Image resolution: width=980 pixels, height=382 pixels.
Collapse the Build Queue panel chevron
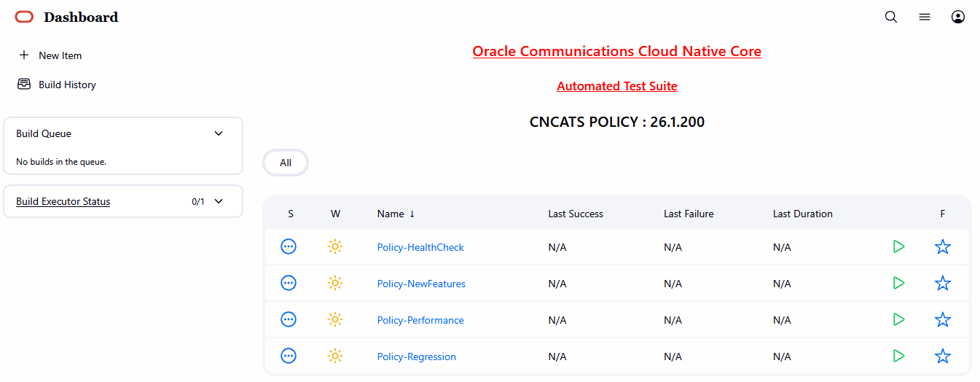(219, 133)
